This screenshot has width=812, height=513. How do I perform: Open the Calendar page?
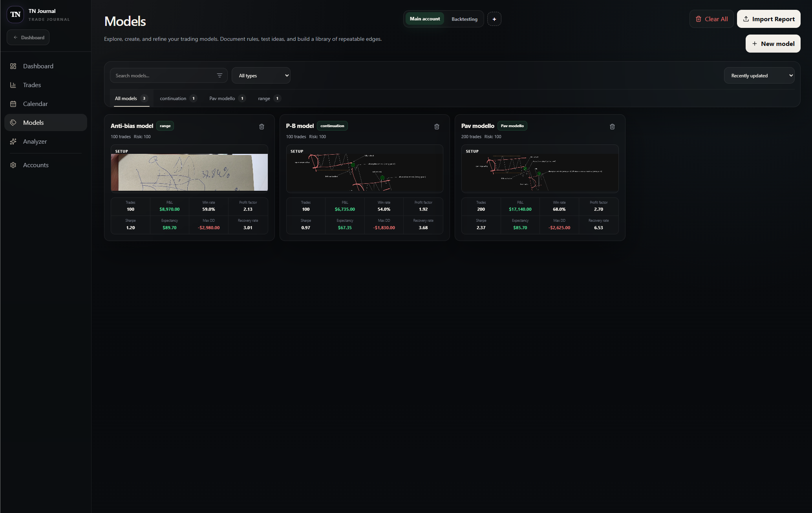(x=46, y=104)
